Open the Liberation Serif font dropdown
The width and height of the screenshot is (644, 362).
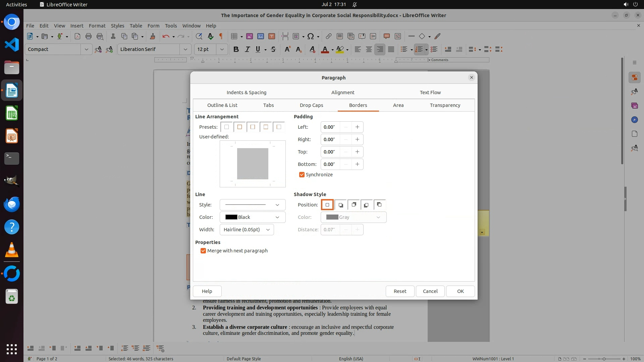click(x=185, y=49)
